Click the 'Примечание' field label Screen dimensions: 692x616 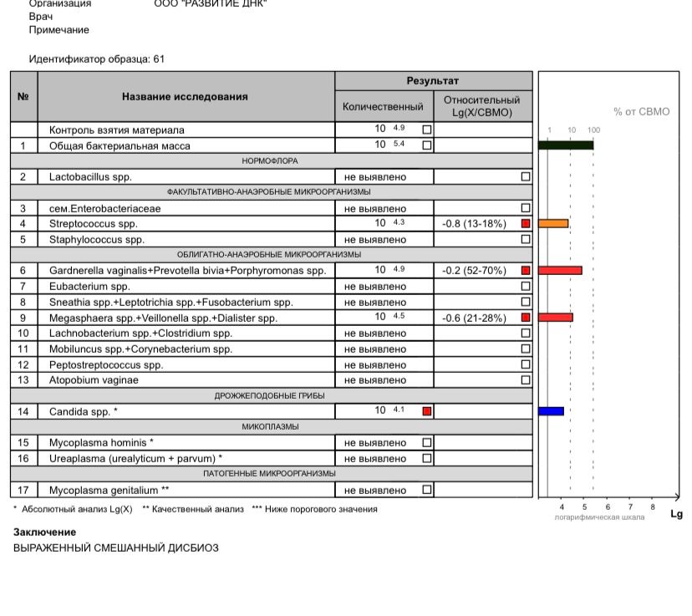(59, 30)
